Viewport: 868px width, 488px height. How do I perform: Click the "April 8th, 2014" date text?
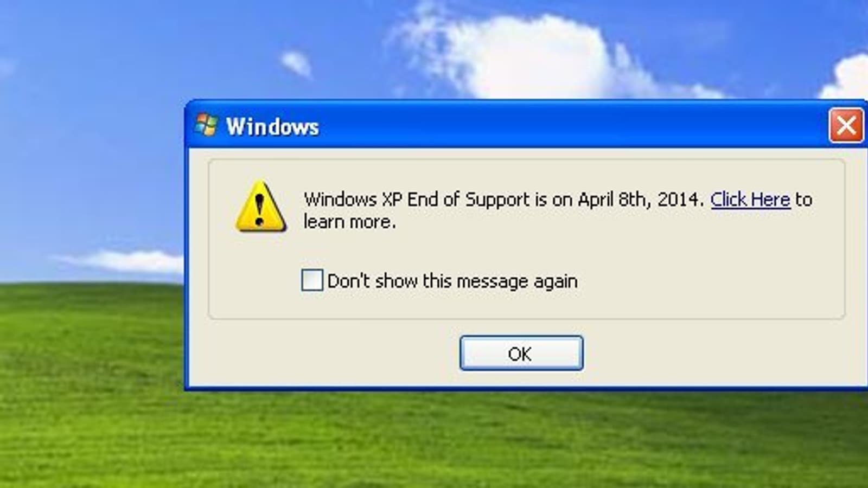[x=641, y=200]
